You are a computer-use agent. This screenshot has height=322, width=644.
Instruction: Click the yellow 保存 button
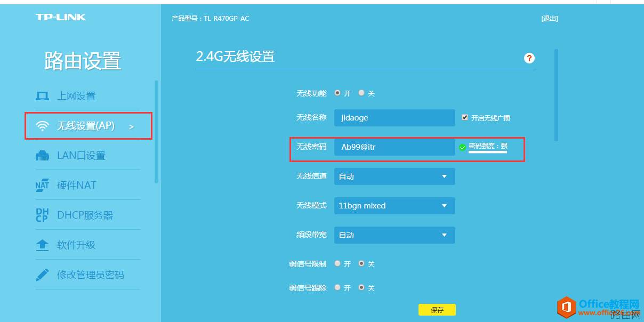(437, 310)
